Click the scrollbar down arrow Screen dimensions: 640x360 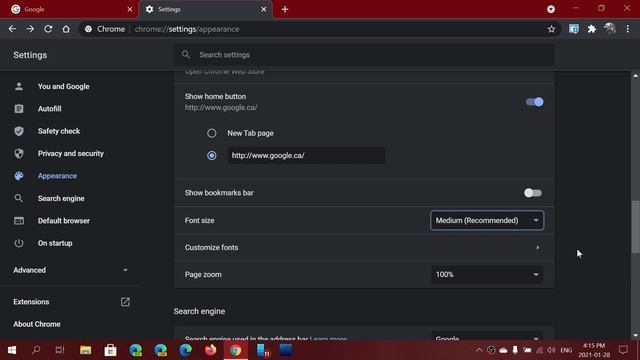point(636,336)
